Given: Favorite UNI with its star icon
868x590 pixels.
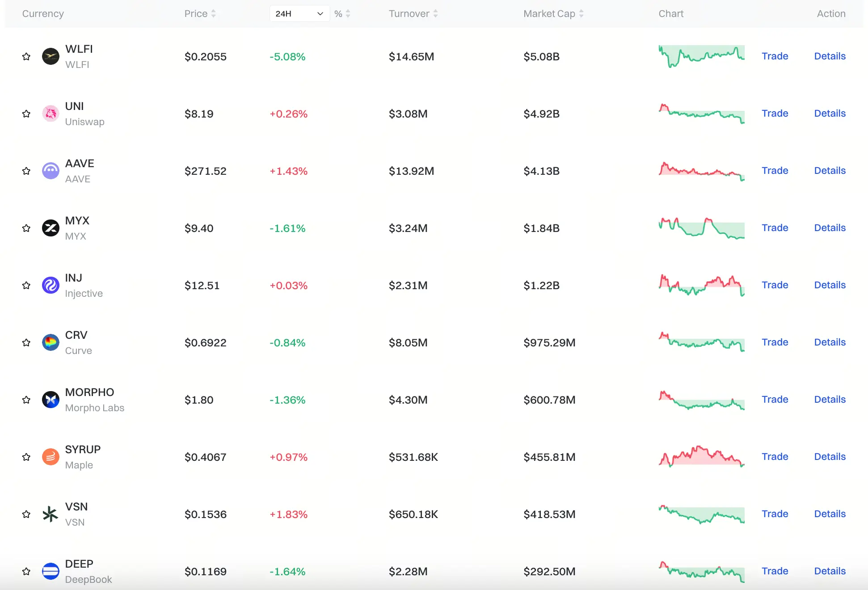Looking at the screenshot, I should click(x=26, y=114).
